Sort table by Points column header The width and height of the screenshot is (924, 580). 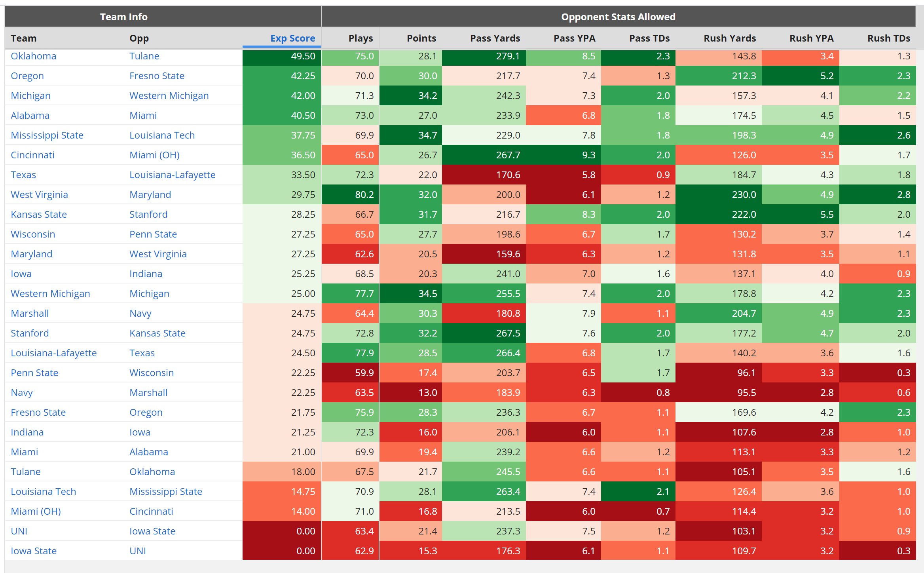point(421,38)
